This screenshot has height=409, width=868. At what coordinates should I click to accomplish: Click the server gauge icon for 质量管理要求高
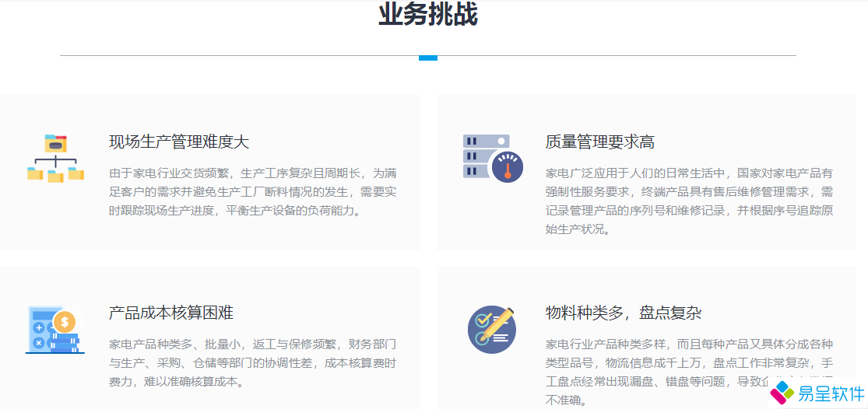pyautogui.click(x=493, y=158)
